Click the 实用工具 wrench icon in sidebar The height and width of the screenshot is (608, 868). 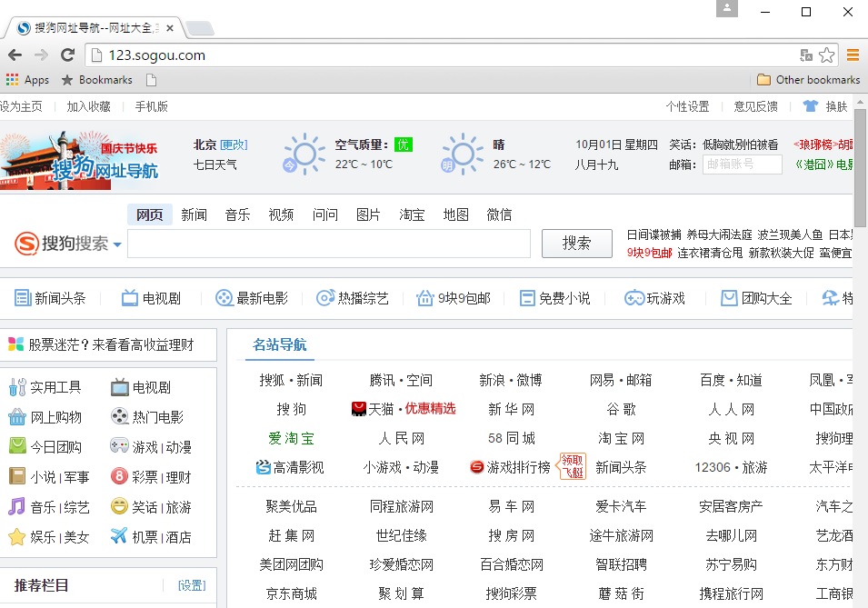[17, 387]
